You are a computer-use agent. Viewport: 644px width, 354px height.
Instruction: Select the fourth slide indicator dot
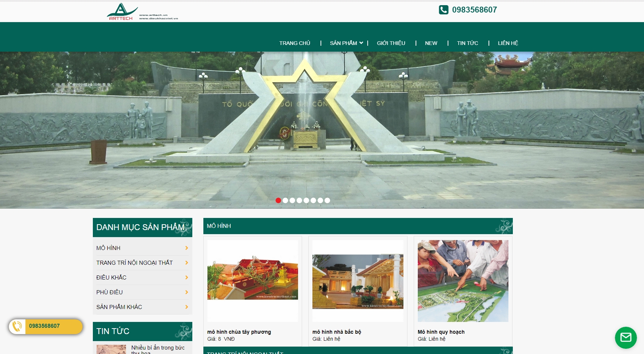[299, 200]
